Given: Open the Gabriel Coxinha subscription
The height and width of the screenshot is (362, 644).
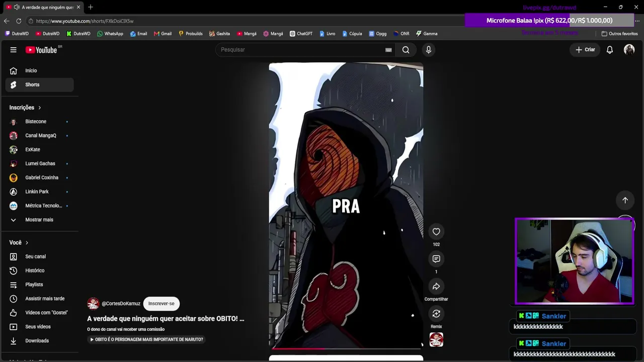Looking at the screenshot, I should [39, 178].
